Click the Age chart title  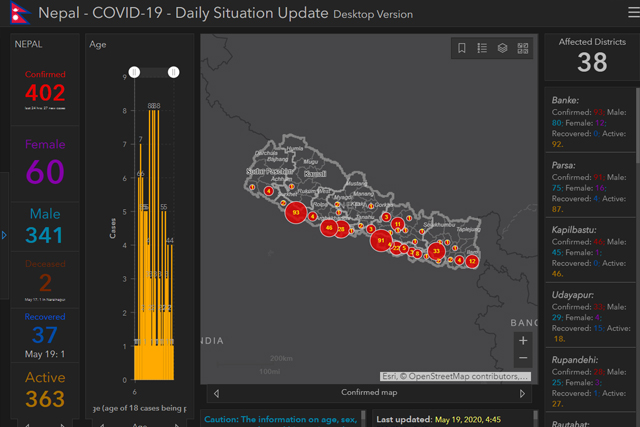(x=98, y=44)
